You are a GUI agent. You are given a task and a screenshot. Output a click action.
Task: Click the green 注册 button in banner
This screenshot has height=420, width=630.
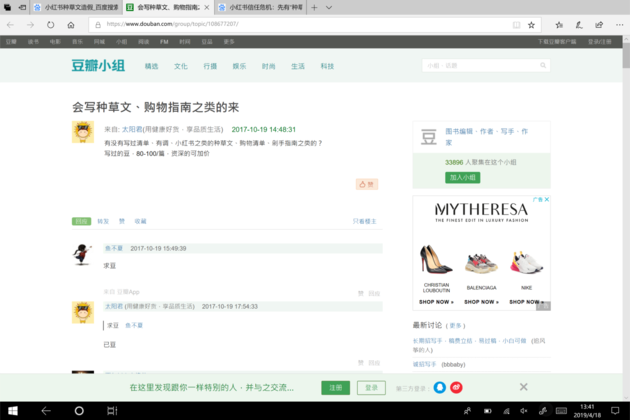click(335, 388)
